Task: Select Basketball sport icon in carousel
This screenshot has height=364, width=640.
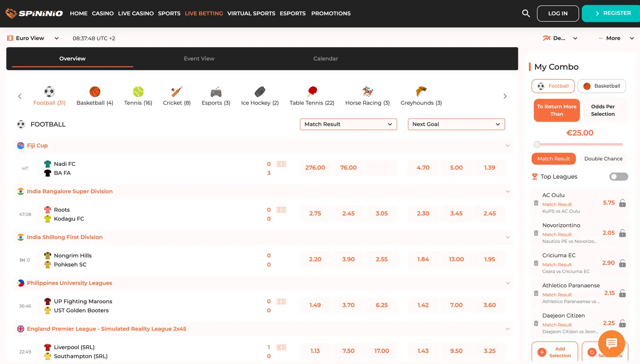Action: [95, 92]
